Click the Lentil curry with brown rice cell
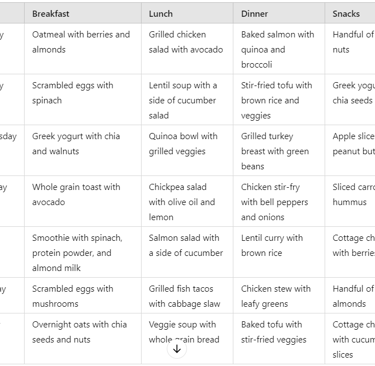The height and width of the screenshot is (366, 375). [279, 252]
